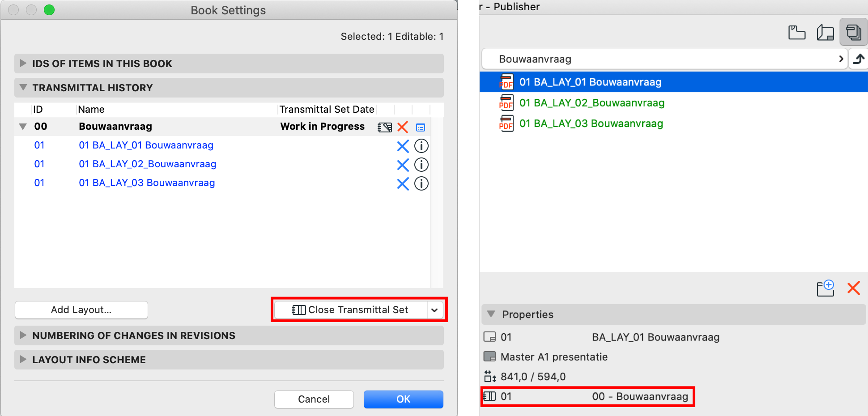Click BA_LAY_01 Bouwaanvraag name in Properties
Viewport: 868px width, 416px height.
click(x=656, y=337)
